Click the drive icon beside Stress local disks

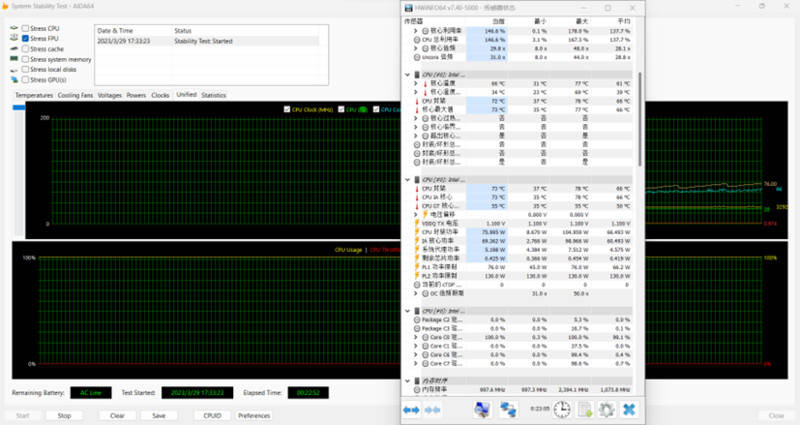[14, 69]
